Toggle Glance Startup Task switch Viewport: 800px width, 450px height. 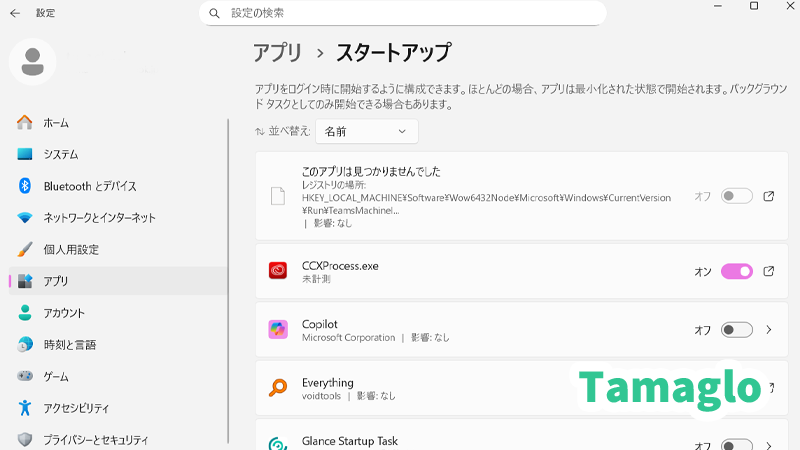pyautogui.click(x=737, y=444)
